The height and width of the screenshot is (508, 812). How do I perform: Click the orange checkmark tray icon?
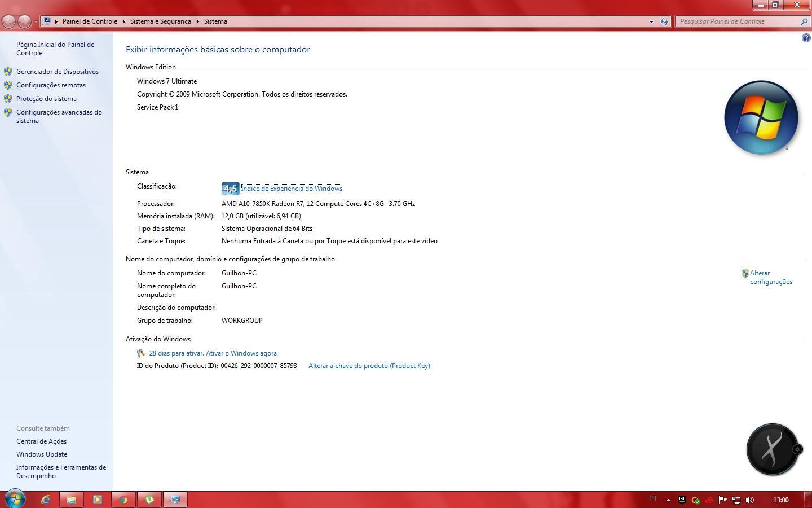tap(695, 500)
